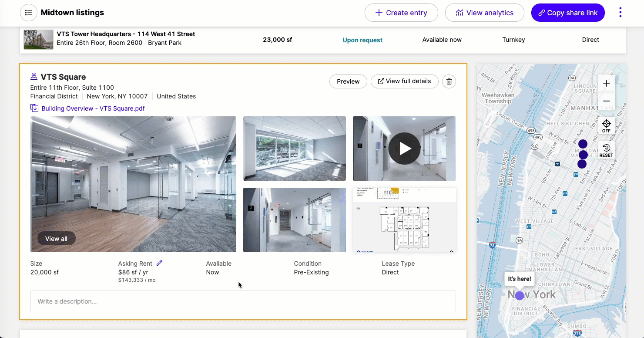Click the Midtown listings page title
This screenshot has width=644, height=338.
point(72,13)
